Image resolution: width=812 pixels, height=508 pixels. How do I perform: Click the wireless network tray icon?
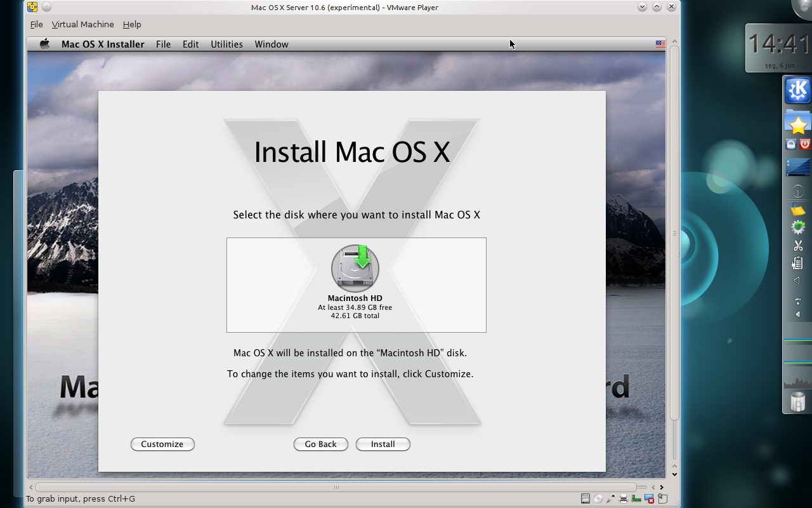[x=798, y=302]
